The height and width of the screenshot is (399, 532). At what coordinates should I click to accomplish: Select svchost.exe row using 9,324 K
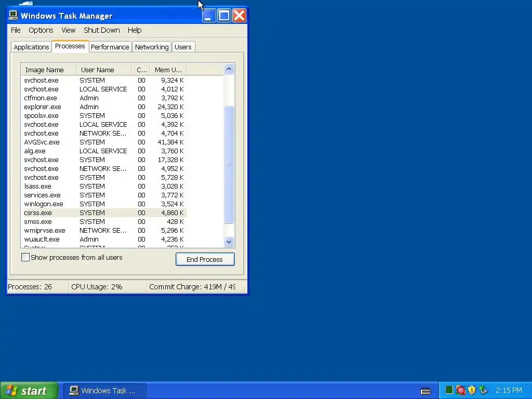pos(104,81)
